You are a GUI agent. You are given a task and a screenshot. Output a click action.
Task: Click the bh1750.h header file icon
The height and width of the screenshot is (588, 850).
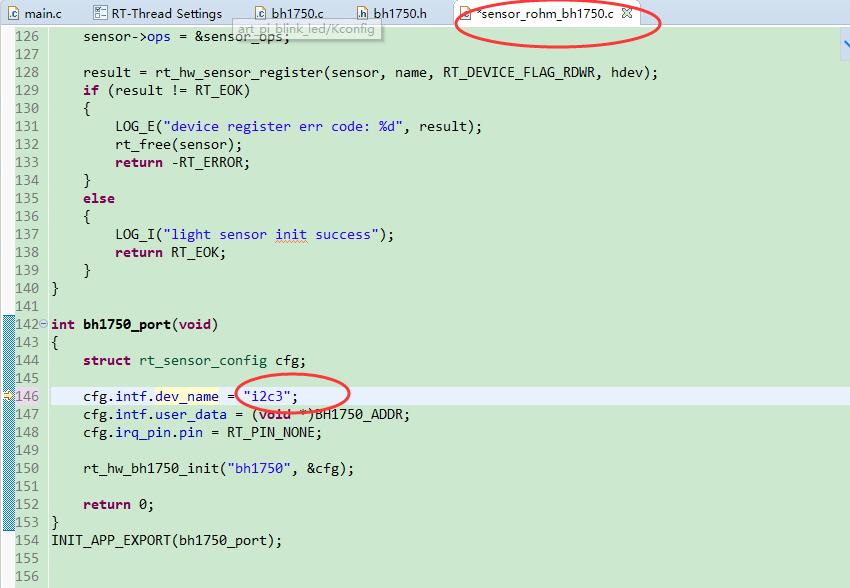tap(363, 14)
